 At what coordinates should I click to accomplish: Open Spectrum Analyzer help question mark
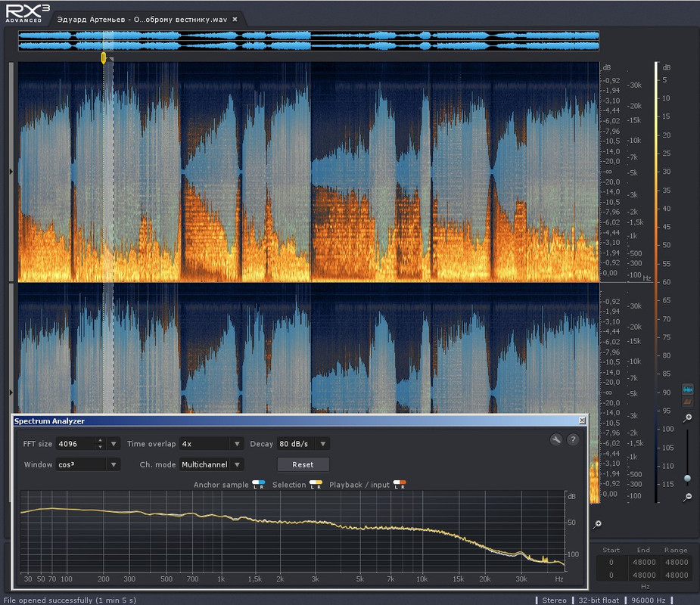pyautogui.click(x=573, y=440)
